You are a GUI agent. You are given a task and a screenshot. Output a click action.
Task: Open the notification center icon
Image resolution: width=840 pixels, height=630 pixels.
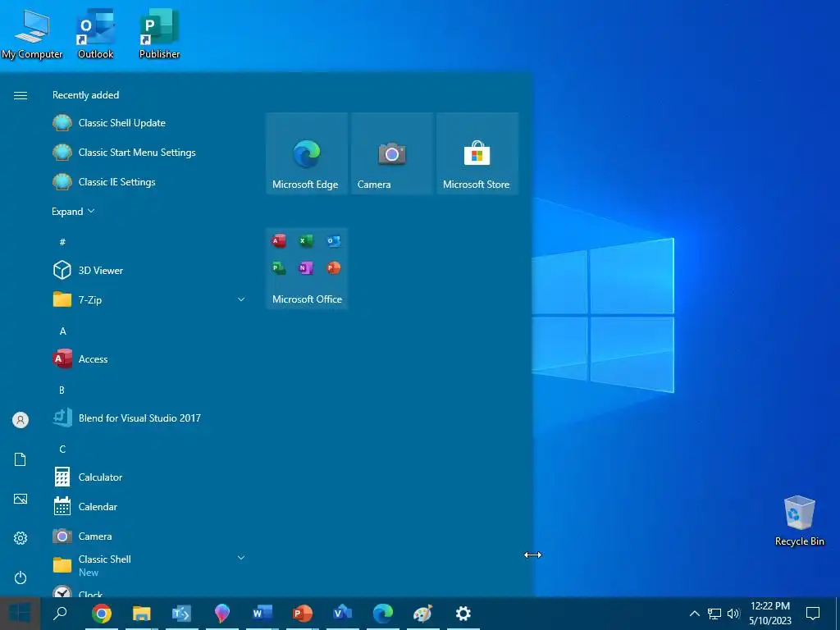813,613
